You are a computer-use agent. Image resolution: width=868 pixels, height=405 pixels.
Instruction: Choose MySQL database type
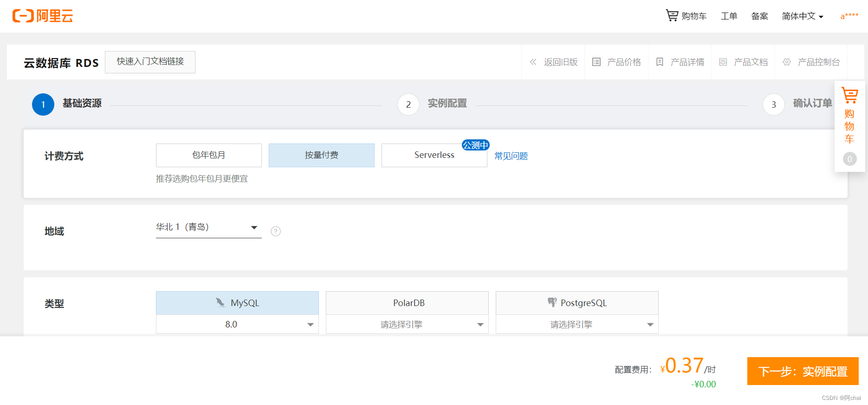pyautogui.click(x=238, y=303)
